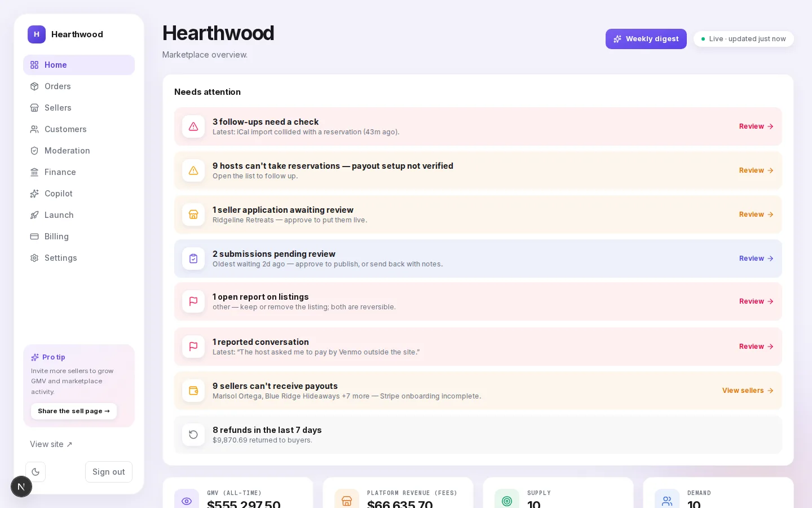Open Copilot from the sidebar
812x508 pixels.
tap(79, 194)
